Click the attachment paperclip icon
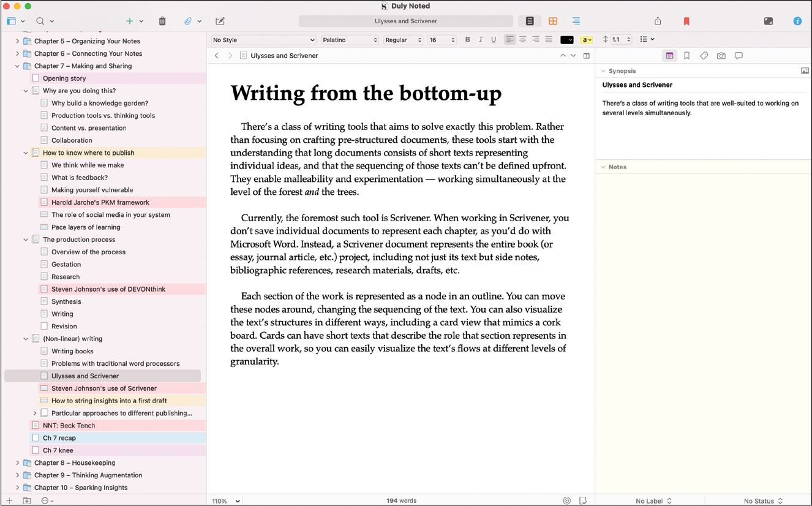812x506 pixels. click(x=187, y=20)
